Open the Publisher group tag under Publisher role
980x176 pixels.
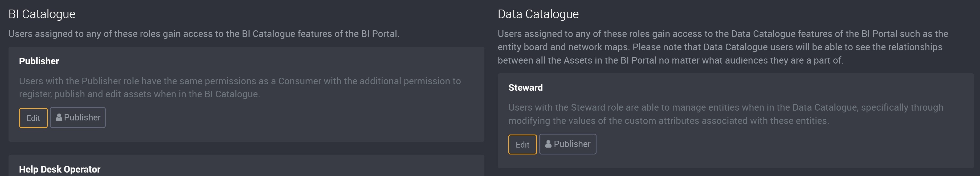point(77,118)
